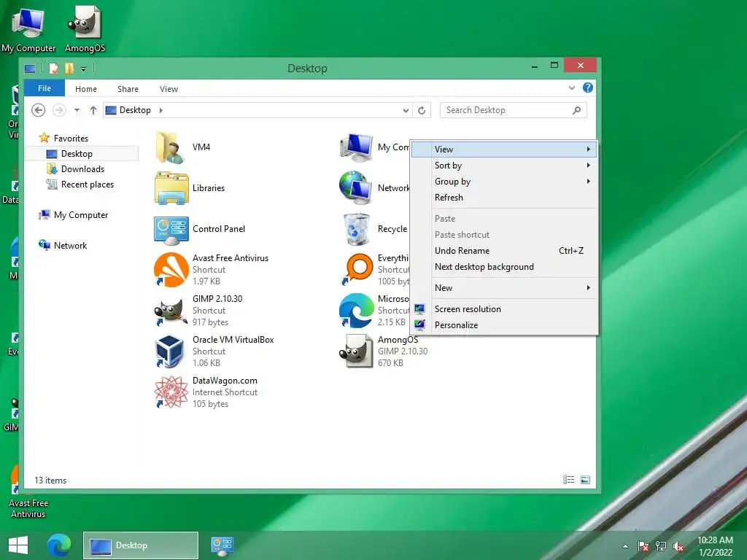Screen dimensions: 747x560
Task: Expand the New submenu
Action: (504, 287)
